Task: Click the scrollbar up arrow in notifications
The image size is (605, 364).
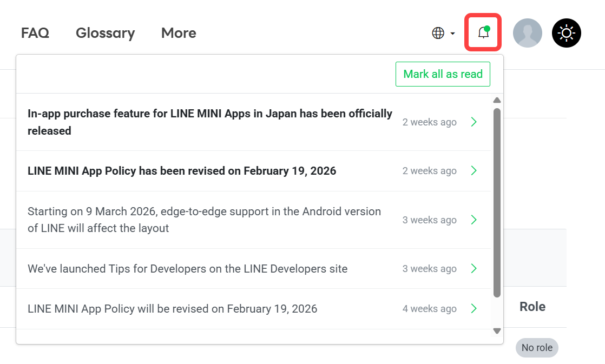Action: [x=497, y=101]
